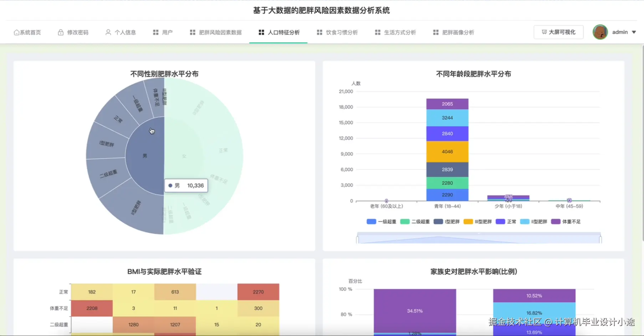Image resolution: width=644 pixels, height=336 pixels.
Task: Click the purple 体重不足 legend swatch
Action: click(556, 222)
